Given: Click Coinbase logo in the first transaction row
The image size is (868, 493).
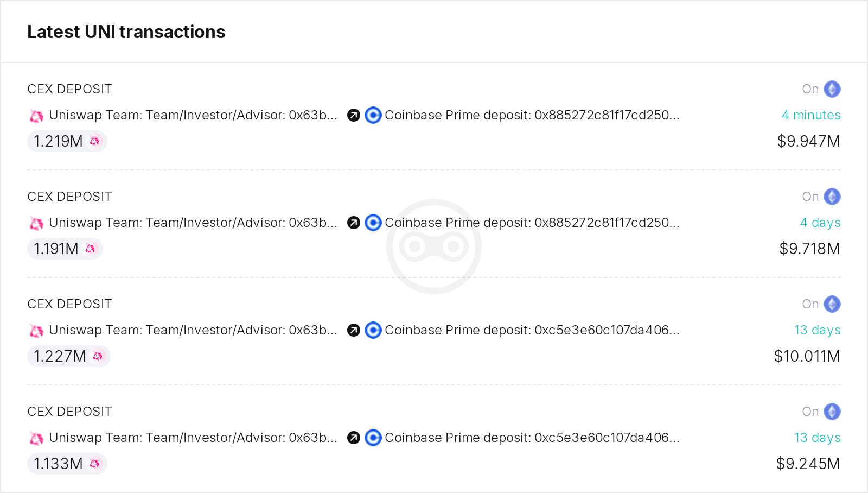Looking at the screenshot, I should [x=373, y=115].
